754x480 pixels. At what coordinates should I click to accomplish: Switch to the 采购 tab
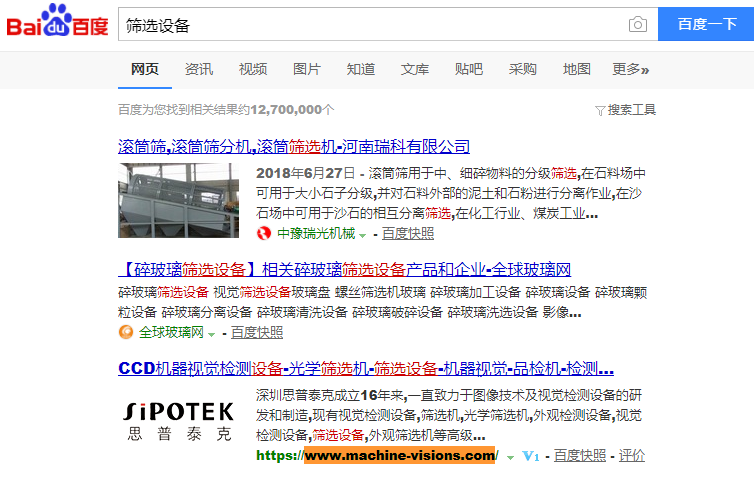523,70
